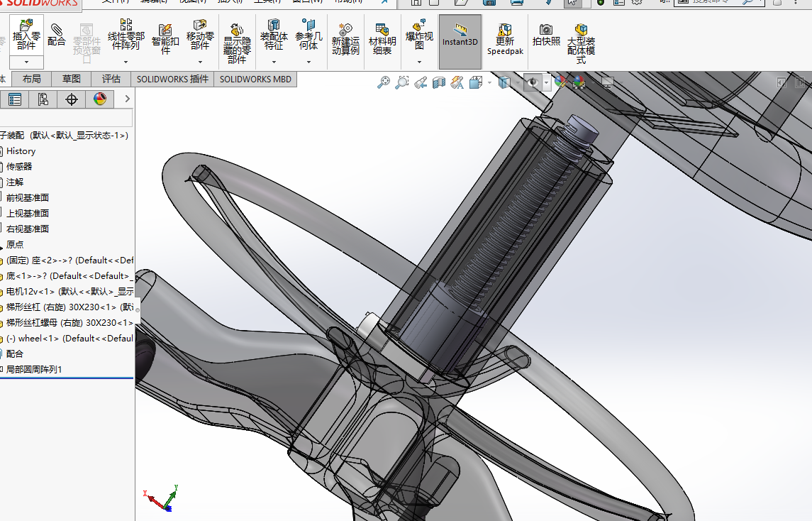Viewport: 812px width, 521px height.
Task: Toggle the hide/show items eye icon
Action: coord(533,82)
